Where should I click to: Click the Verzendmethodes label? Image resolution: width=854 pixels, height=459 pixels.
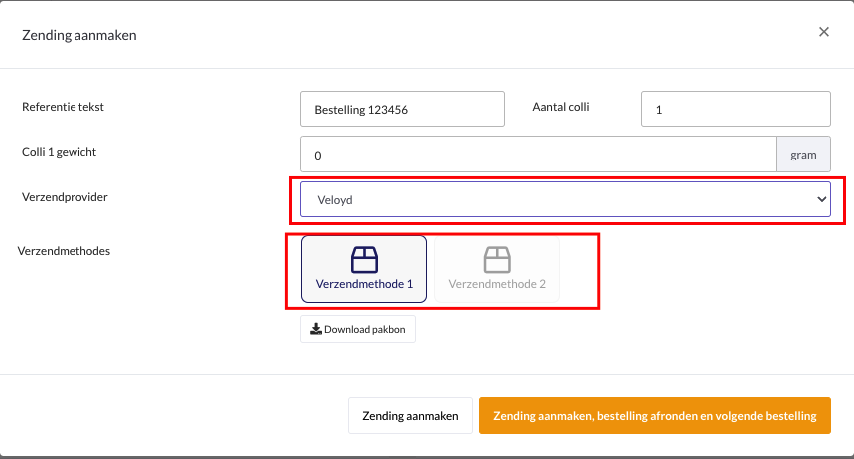[x=64, y=251]
